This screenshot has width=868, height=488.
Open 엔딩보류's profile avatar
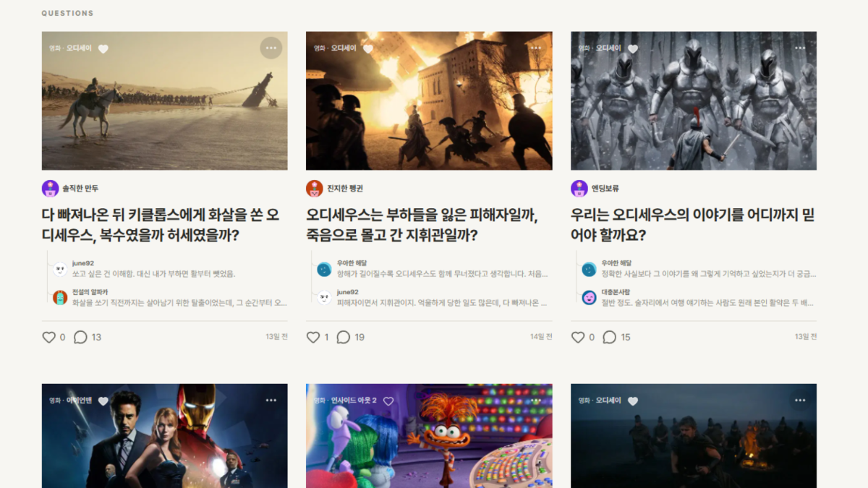coord(579,189)
